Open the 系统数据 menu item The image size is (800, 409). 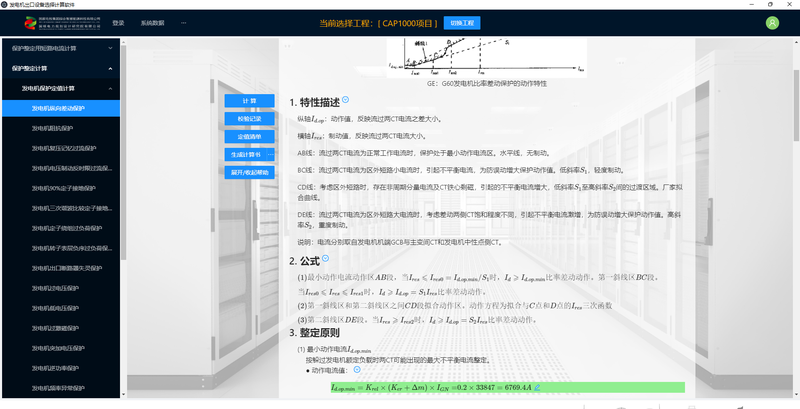[153, 23]
